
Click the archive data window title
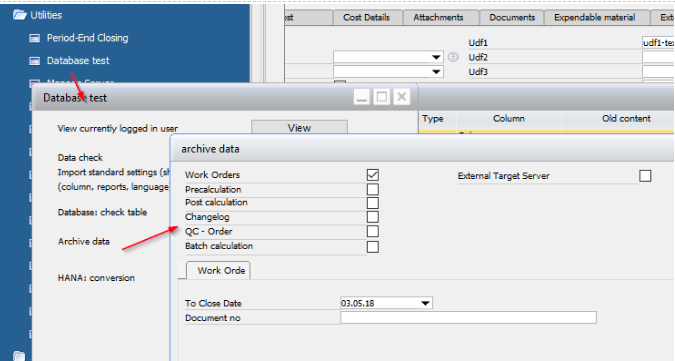tap(210, 149)
